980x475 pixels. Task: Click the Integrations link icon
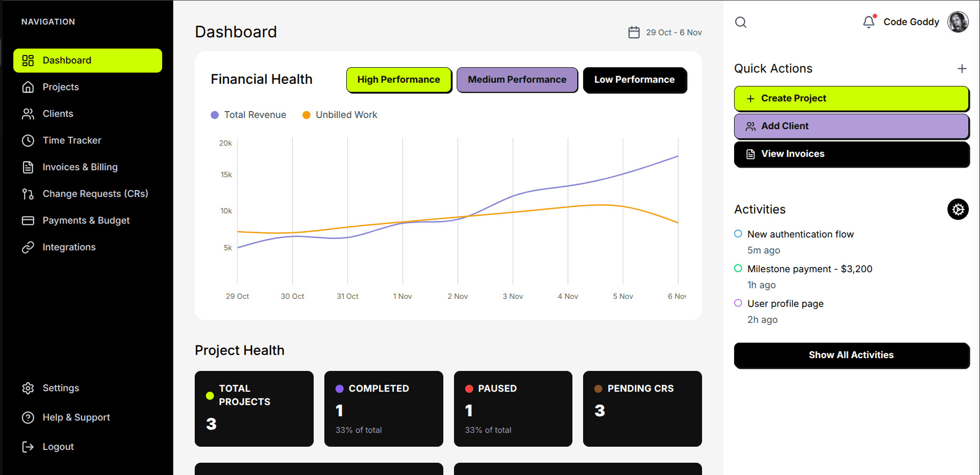pyautogui.click(x=28, y=247)
